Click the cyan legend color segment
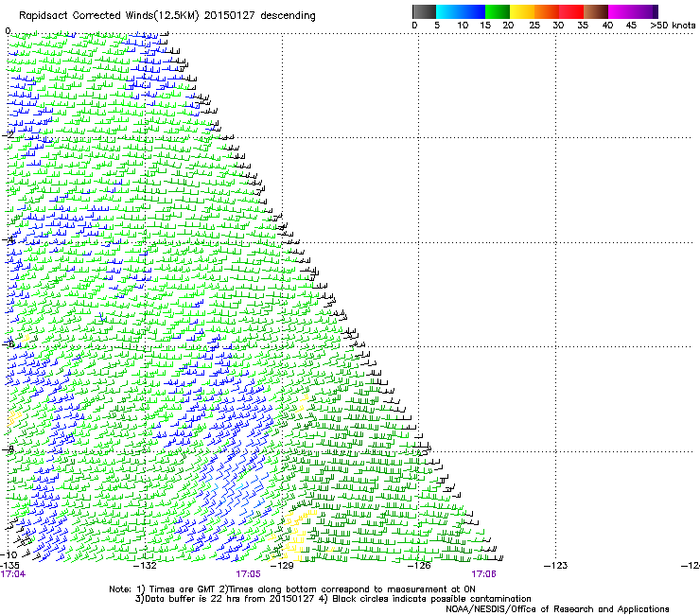Screen dimensions: 700x615 click(447, 11)
